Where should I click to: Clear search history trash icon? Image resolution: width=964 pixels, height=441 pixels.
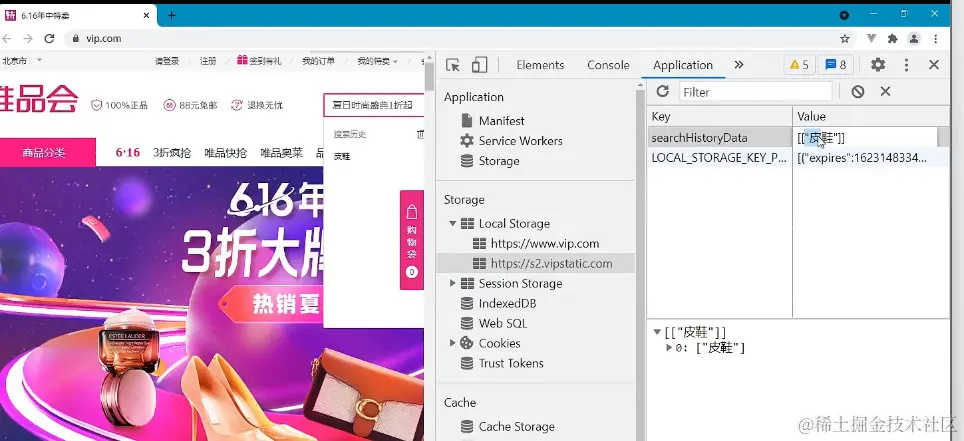[420, 134]
